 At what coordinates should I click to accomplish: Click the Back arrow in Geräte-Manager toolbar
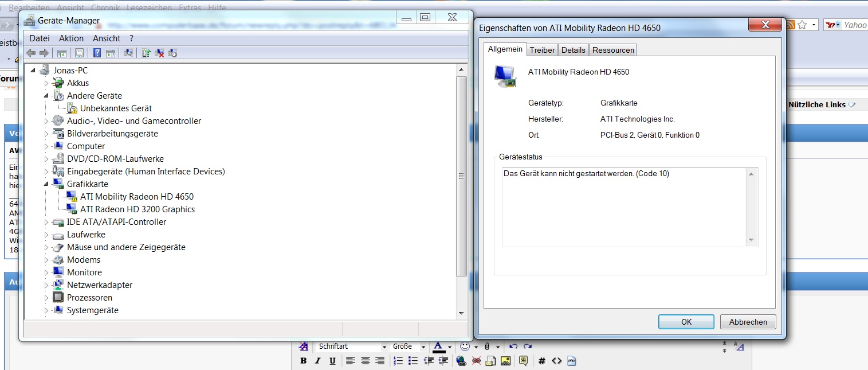(31, 53)
